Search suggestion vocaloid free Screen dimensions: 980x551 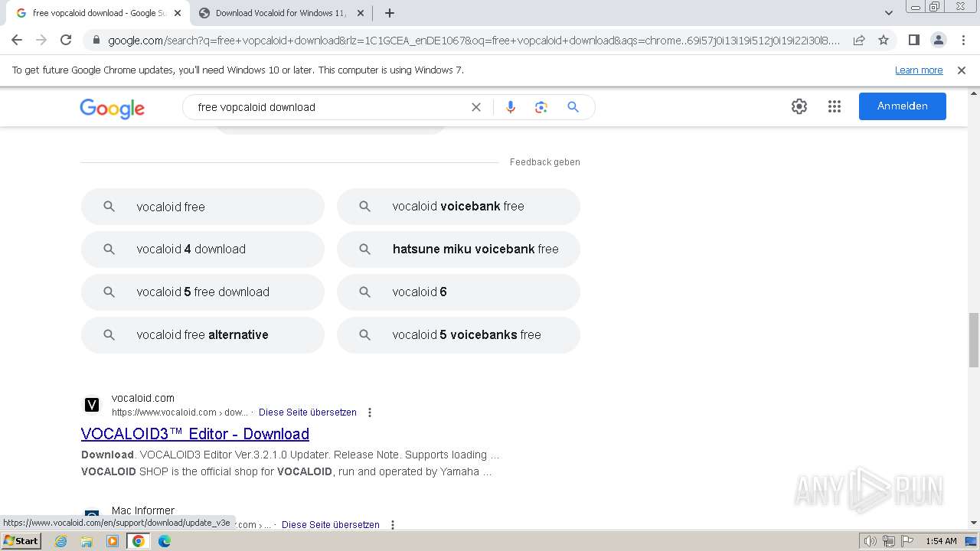pos(203,207)
